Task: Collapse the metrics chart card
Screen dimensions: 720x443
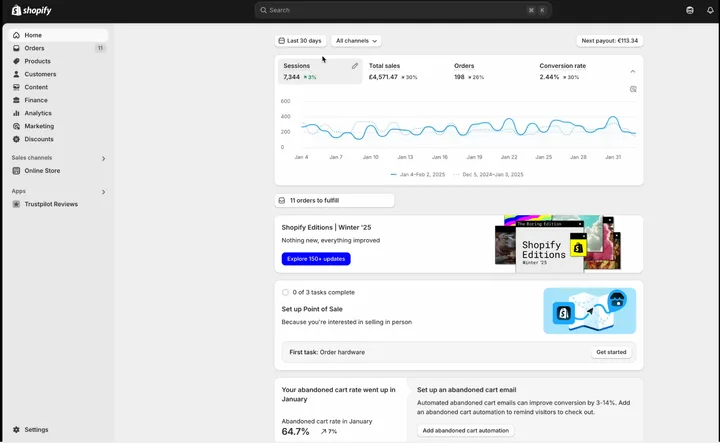Action: click(633, 72)
